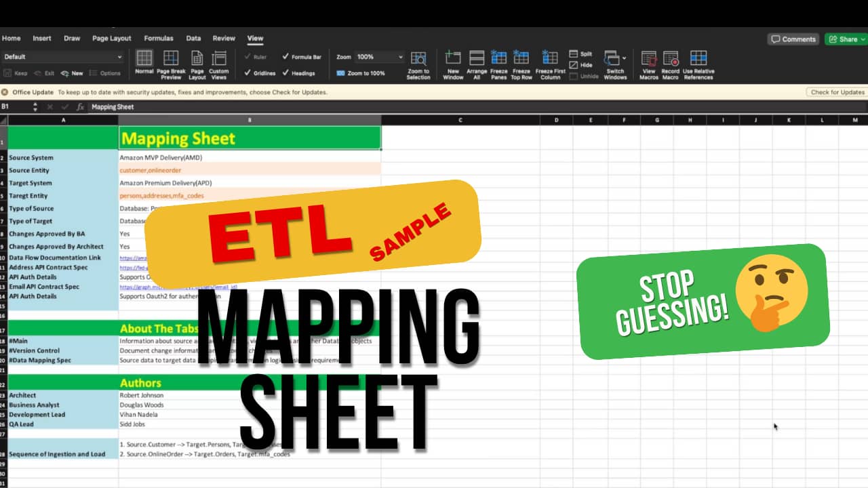Click the "Sequence of Ingestion and Load" cell
The height and width of the screenshot is (488, 868).
(x=63, y=449)
